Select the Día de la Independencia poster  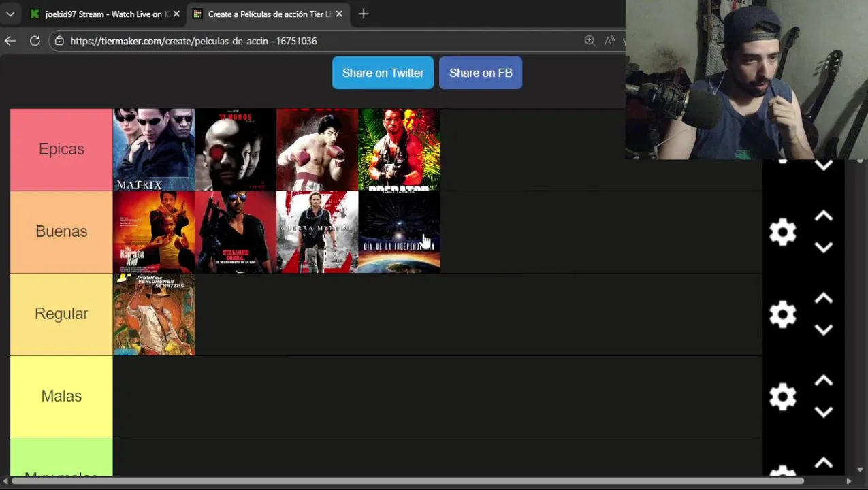click(x=399, y=232)
